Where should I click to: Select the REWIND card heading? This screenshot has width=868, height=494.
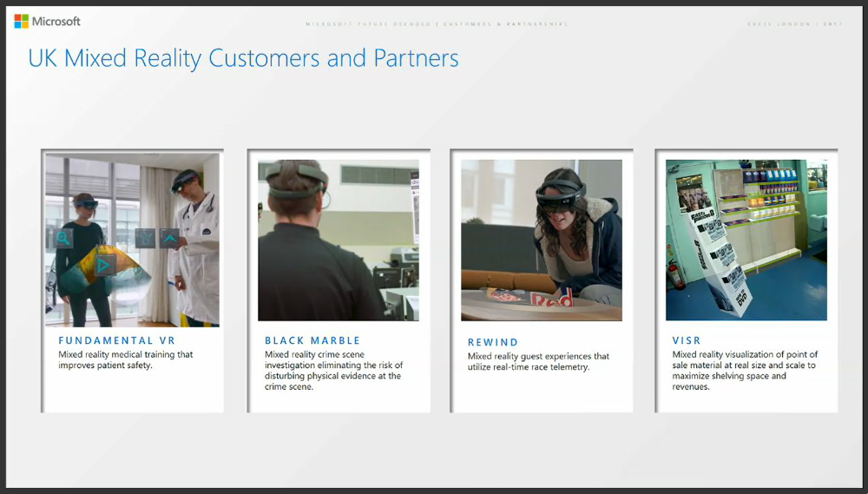493,343
